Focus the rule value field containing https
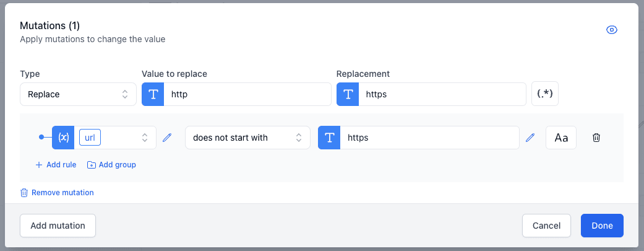Image resolution: width=644 pixels, height=251 pixels. click(x=429, y=138)
